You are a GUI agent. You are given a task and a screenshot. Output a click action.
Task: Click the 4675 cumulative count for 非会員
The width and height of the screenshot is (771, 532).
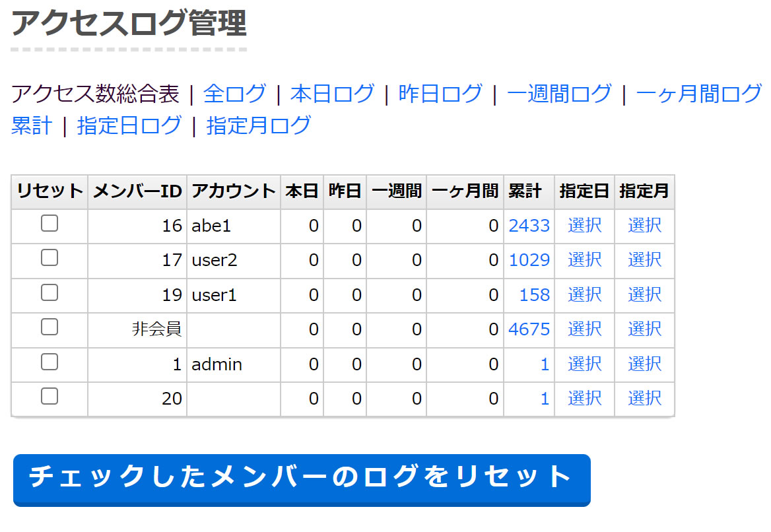pyautogui.click(x=529, y=329)
